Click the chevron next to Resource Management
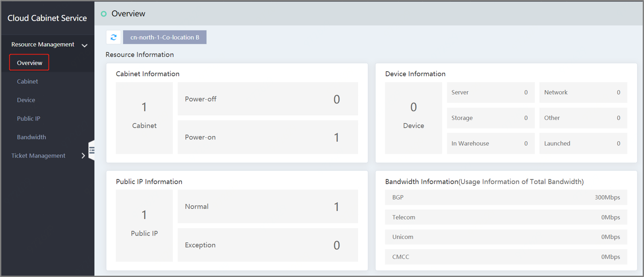The width and height of the screenshot is (644, 277). click(85, 45)
